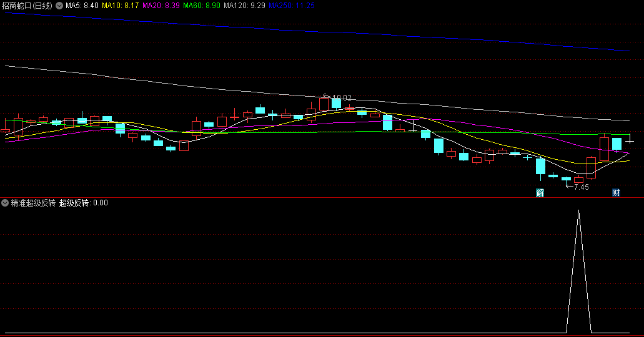The height and width of the screenshot is (337, 644).
Task: Select the MA20: 8.39 label
Action: pos(161,6)
